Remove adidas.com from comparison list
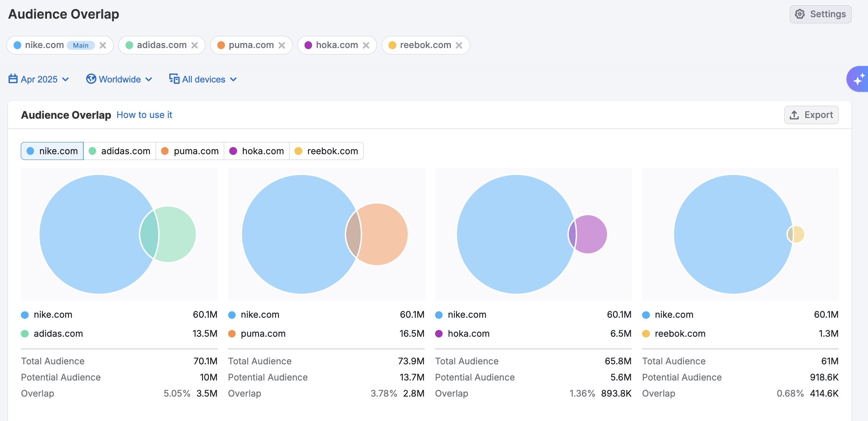 [195, 45]
